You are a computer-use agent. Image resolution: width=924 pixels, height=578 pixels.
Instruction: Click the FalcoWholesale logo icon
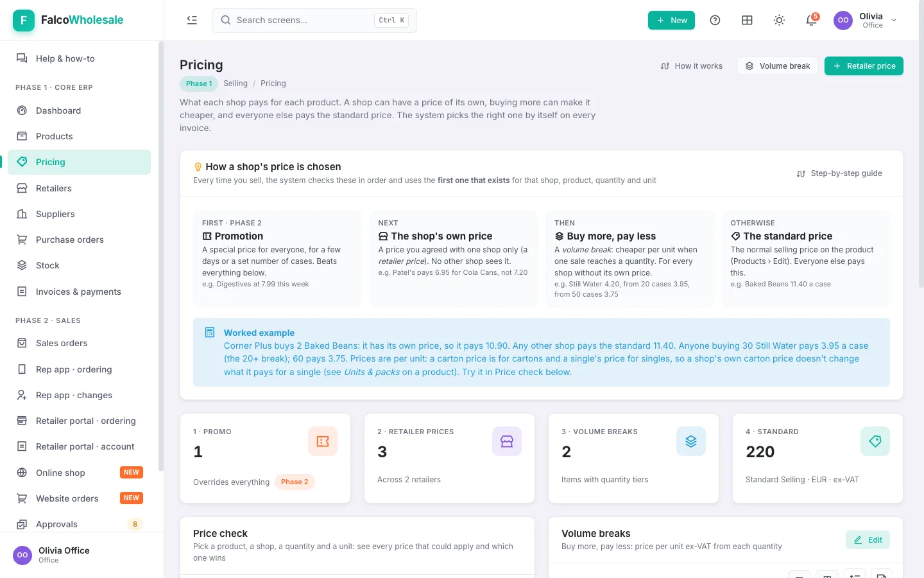pyautogui.click(x=24, y=21)
